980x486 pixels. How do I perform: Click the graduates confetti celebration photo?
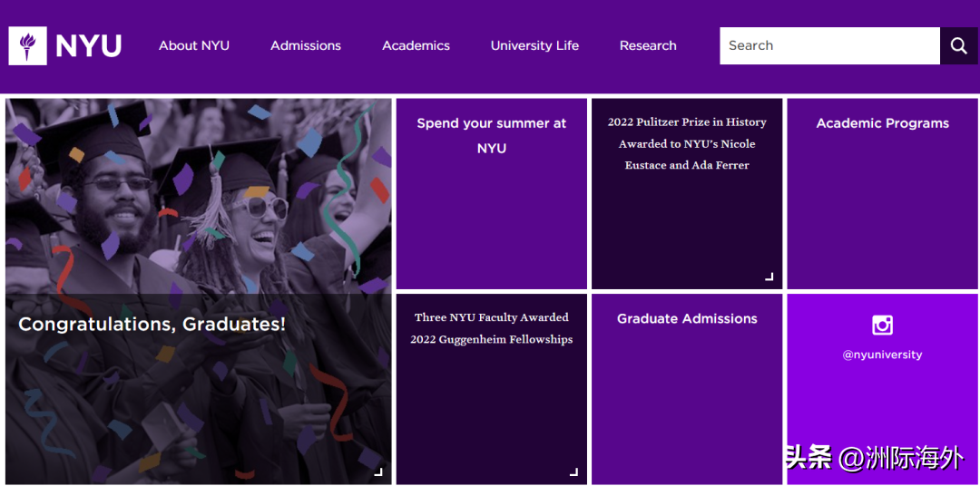(198, 199)
